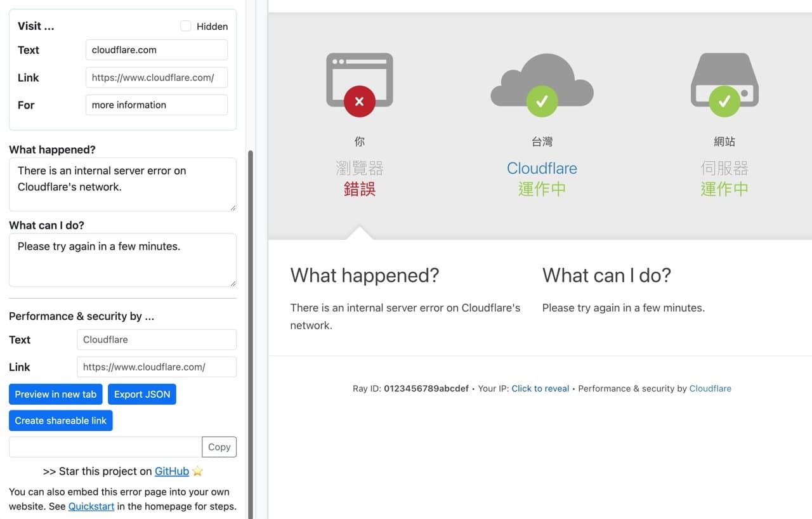This screenshot has width=812, height=519.
Task: Click the star emoji next to the GitHub link
Action: 197,471
